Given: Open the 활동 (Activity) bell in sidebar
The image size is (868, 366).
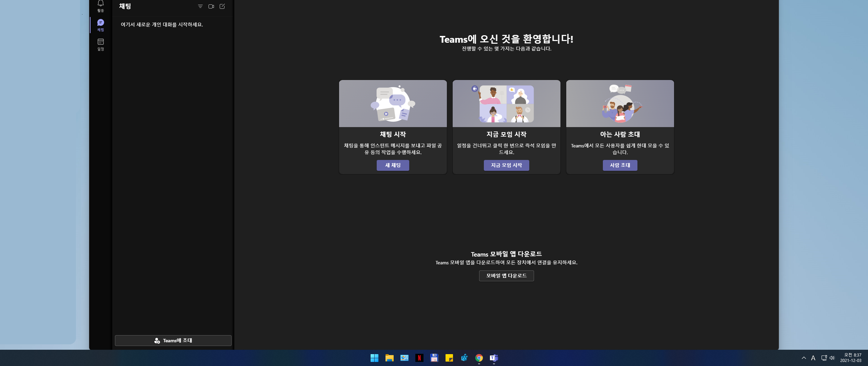Looking at the screenshot, I should [x=100, y=6].
